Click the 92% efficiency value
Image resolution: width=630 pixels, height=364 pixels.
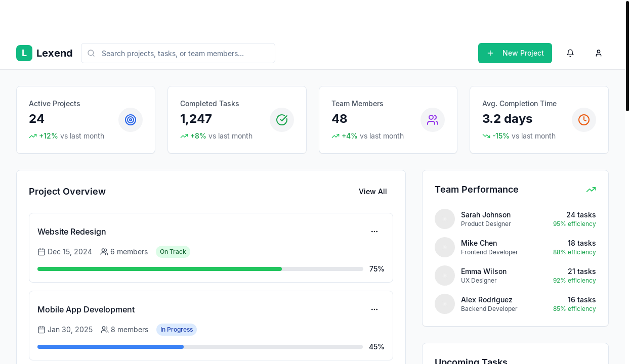[574, 281]
